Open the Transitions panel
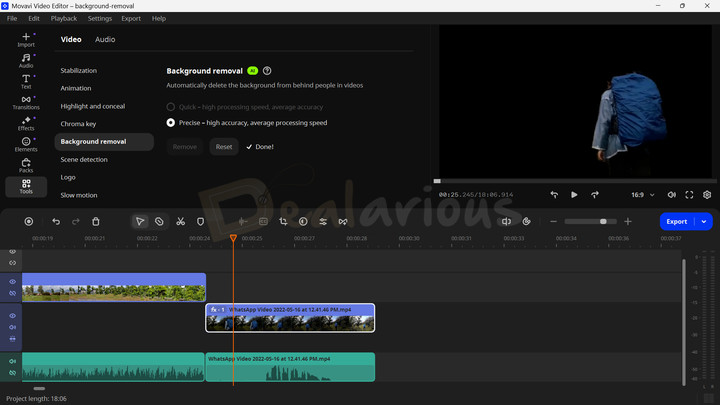Image resolution: width=720 pixels, height=405 pixels. 26,100
